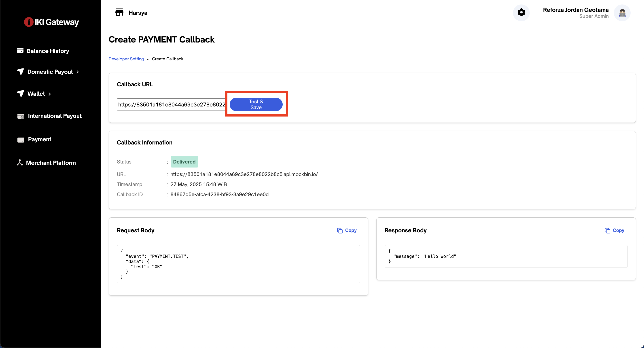This screenshot has width=644, height=348.
Task: Open settings via the gear icon
Action: pyautogui.click(x=521, y=13)
